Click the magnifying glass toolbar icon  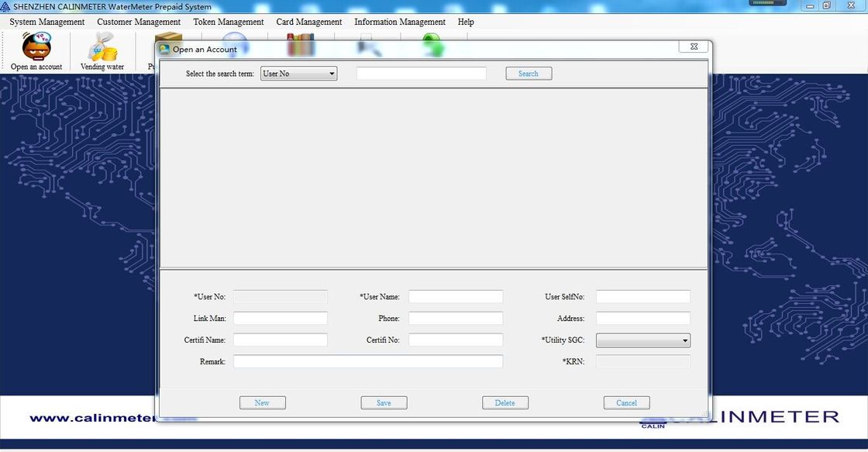pyautogui.click(x=367, y=36)
